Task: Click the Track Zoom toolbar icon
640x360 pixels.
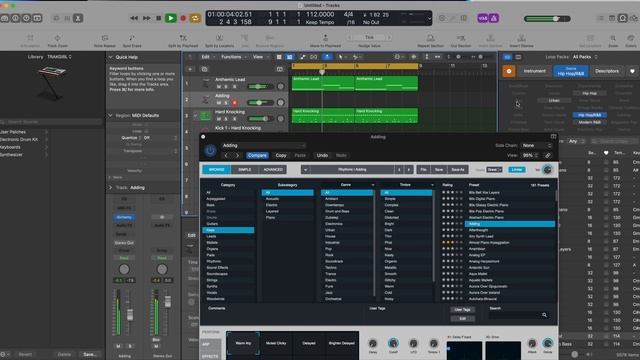Action: coord(58,38)
